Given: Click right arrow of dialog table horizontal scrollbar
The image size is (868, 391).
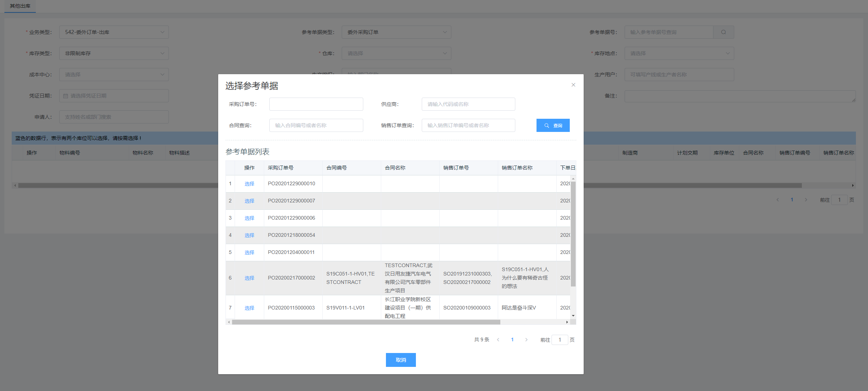Looking at the screenshot, I should click(567, 322).
